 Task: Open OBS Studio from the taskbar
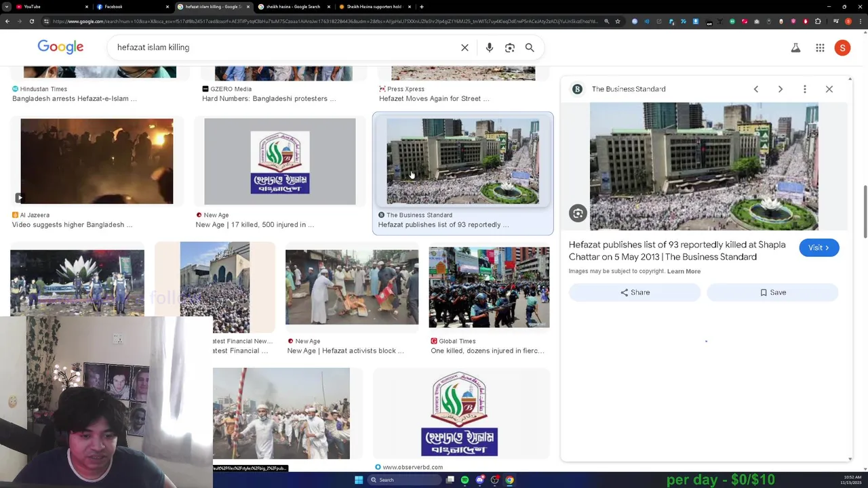[494, 480]
